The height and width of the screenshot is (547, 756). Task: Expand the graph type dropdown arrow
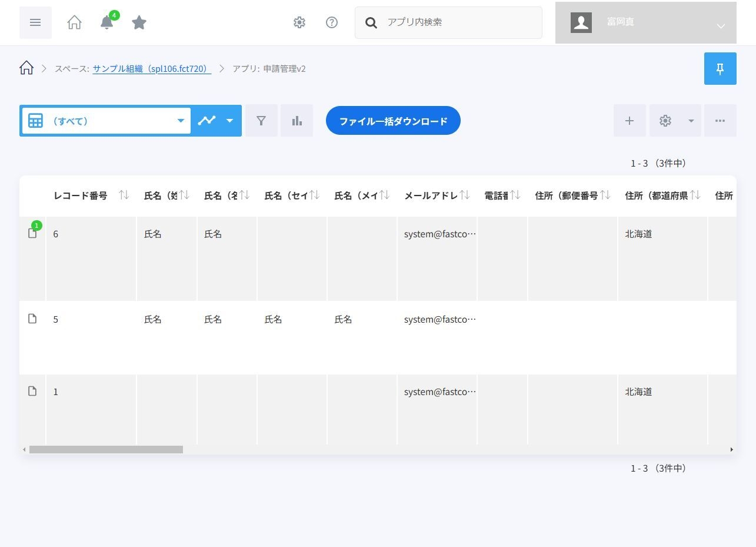tap(230, 121)
